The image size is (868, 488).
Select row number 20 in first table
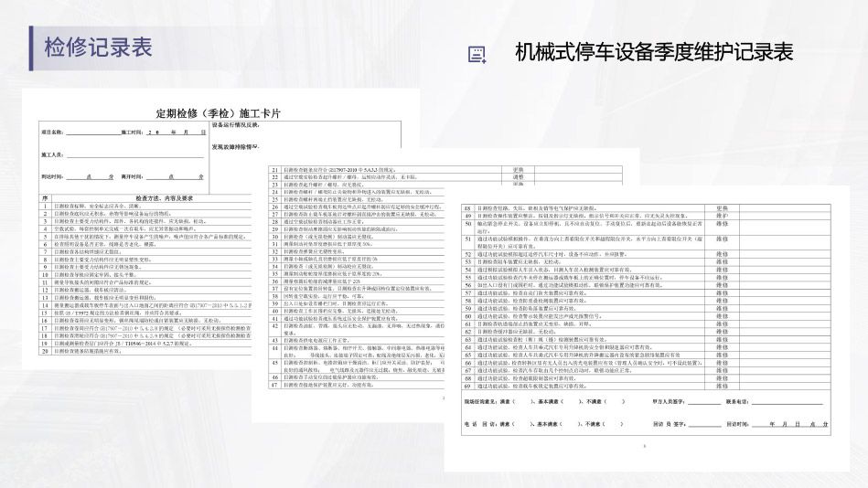(x=45, y=351)
